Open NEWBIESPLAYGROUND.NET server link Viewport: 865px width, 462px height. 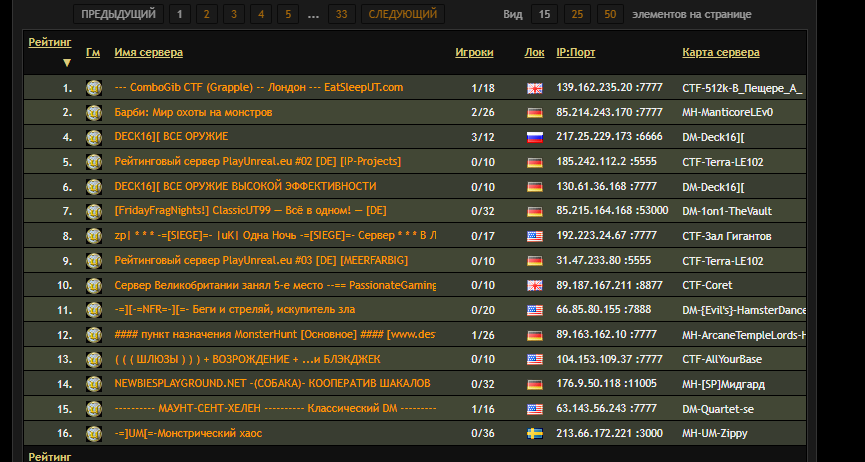[273, 383]
